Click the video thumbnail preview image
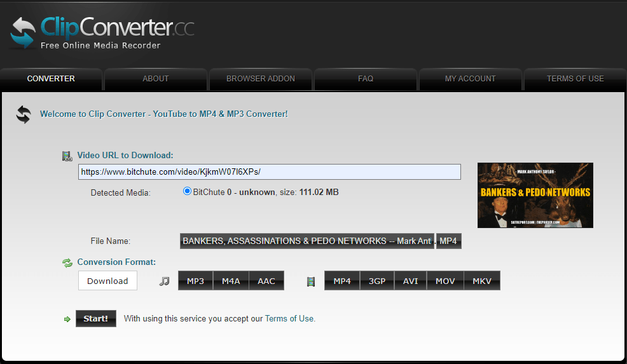627x364 pixels. [535, 195]
